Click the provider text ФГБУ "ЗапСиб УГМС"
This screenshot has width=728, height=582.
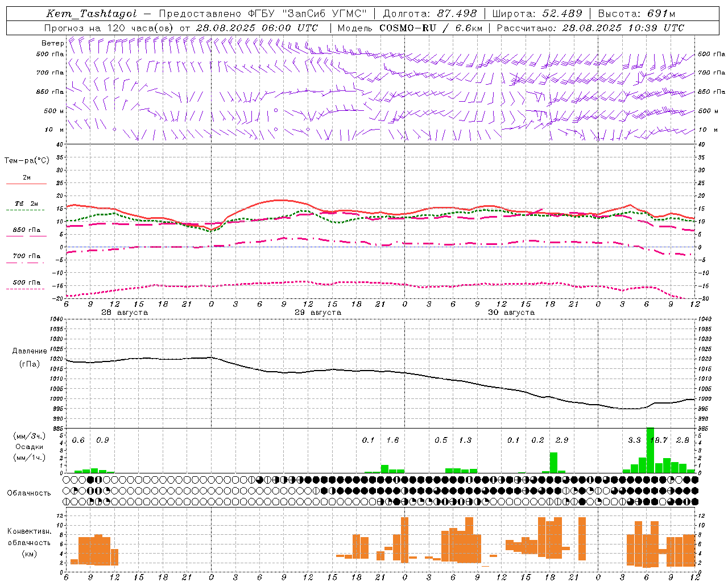pyautogui.click(x=308, y=14)
